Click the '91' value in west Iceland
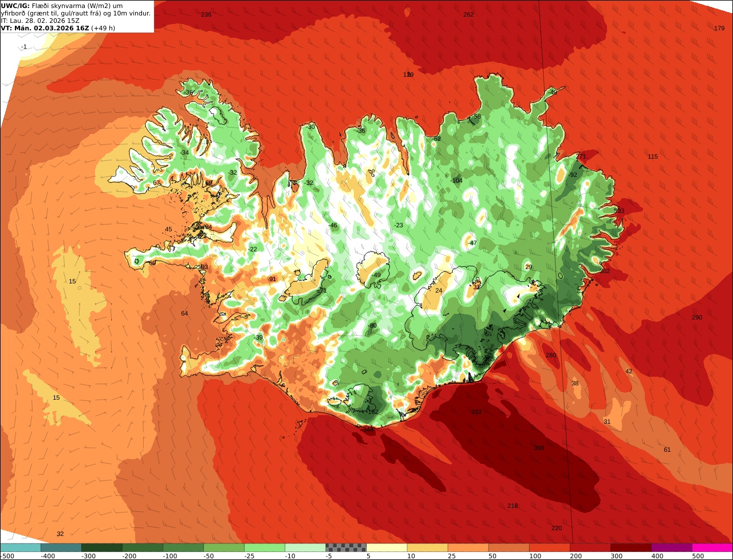 273,279
